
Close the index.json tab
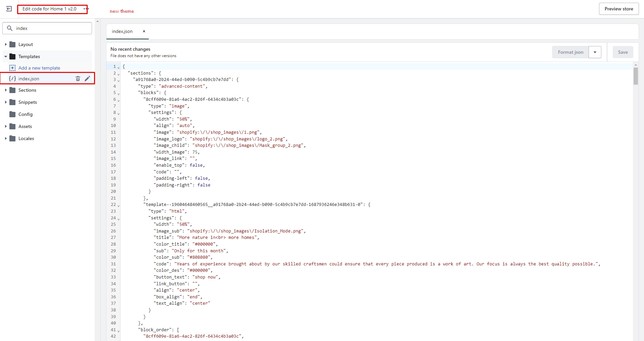click(144, 31)
